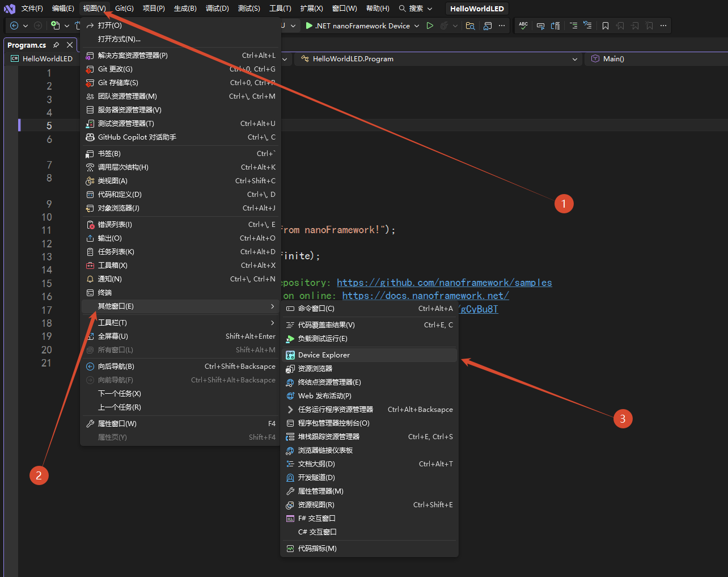Open the github.com/nanoframework/samples link
The height and width of the screenshot is (577, 728).
tap(445, 283)
